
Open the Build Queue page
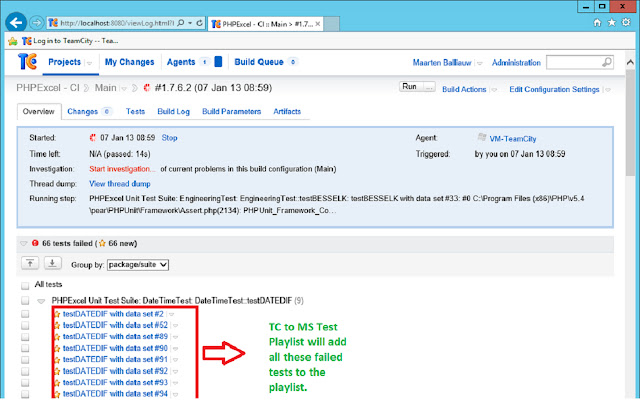[259, 62]
